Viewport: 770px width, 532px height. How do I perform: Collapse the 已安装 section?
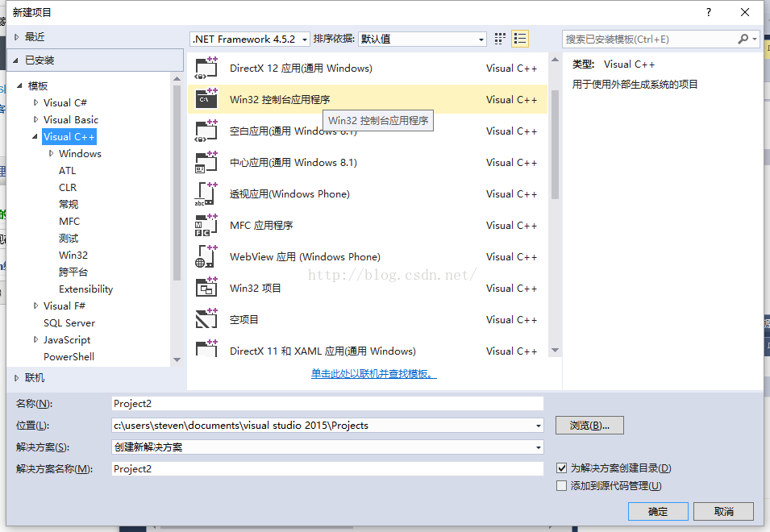[15, 60]
